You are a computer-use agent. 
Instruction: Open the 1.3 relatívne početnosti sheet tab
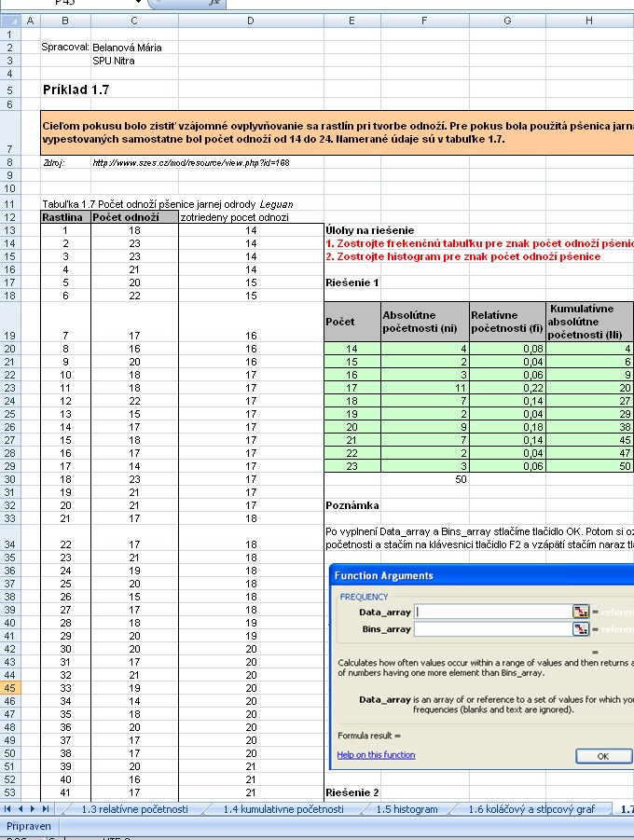point(134,809)
